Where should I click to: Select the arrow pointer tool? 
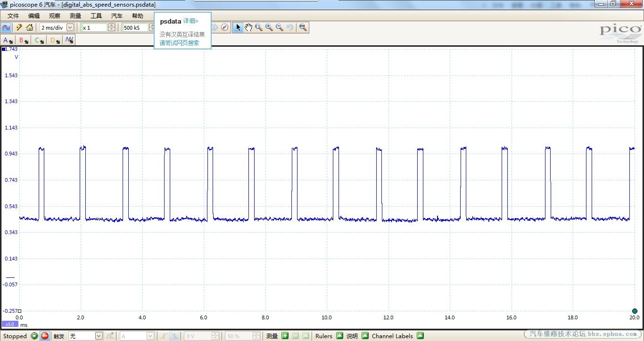[238, 27]
